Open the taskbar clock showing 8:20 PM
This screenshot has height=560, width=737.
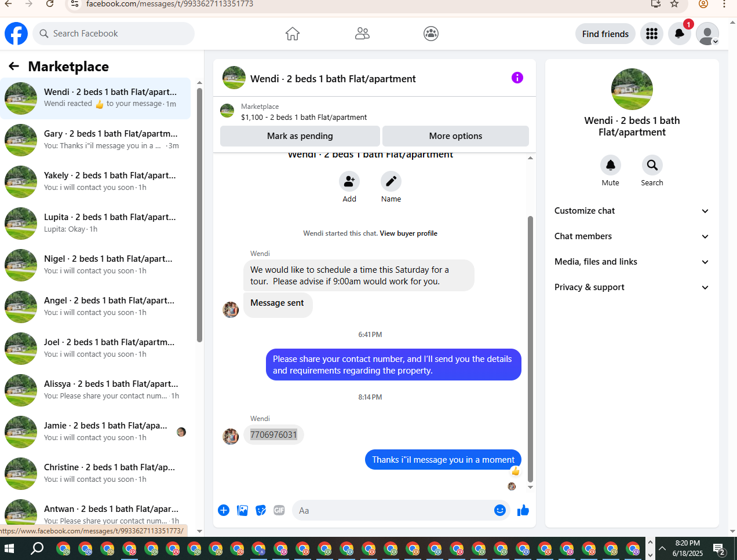pyautogui.click(x=687, y=548)
